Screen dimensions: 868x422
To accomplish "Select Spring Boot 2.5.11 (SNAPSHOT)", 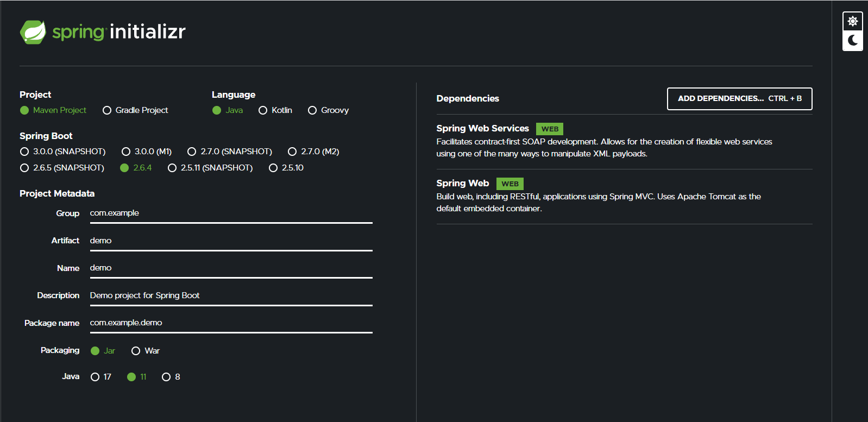I will click(210, 168).
